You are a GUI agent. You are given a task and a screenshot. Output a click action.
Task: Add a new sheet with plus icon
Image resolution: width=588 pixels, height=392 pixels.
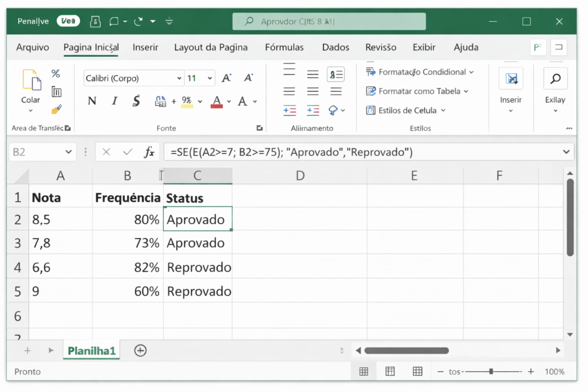pos(140,350)
